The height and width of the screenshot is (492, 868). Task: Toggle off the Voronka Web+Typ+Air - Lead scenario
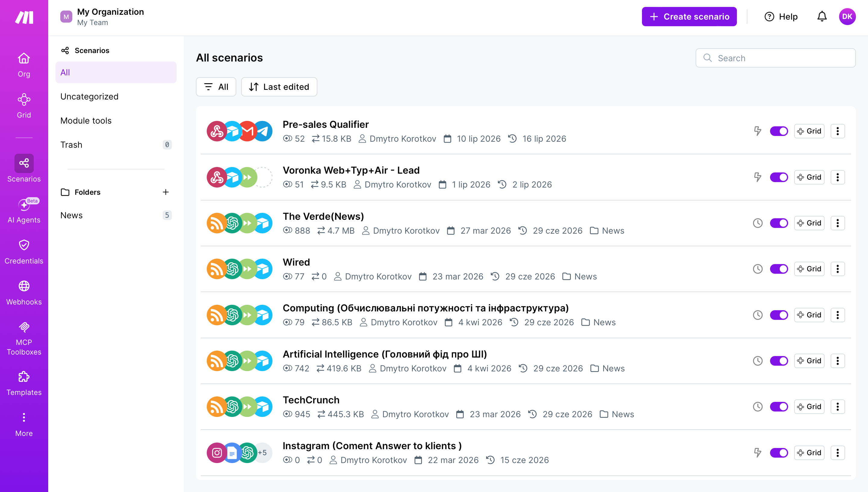point(779,177)
